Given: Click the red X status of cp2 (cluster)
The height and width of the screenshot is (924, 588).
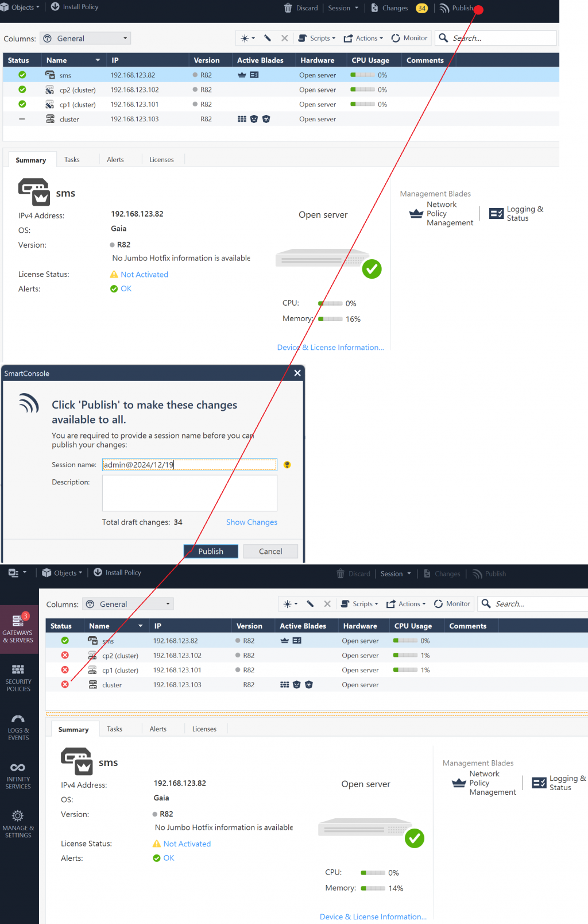Looking at the screenshot, I should point(65,656).
